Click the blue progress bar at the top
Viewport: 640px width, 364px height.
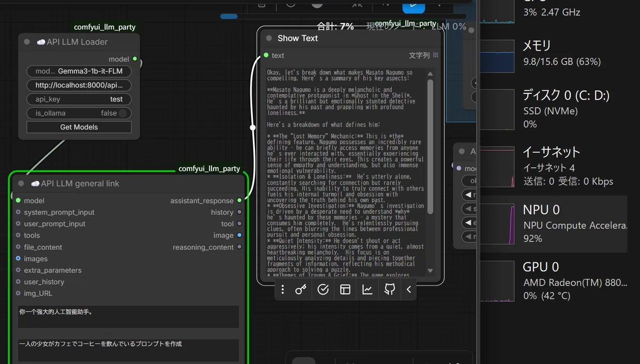tap(229, 17)
